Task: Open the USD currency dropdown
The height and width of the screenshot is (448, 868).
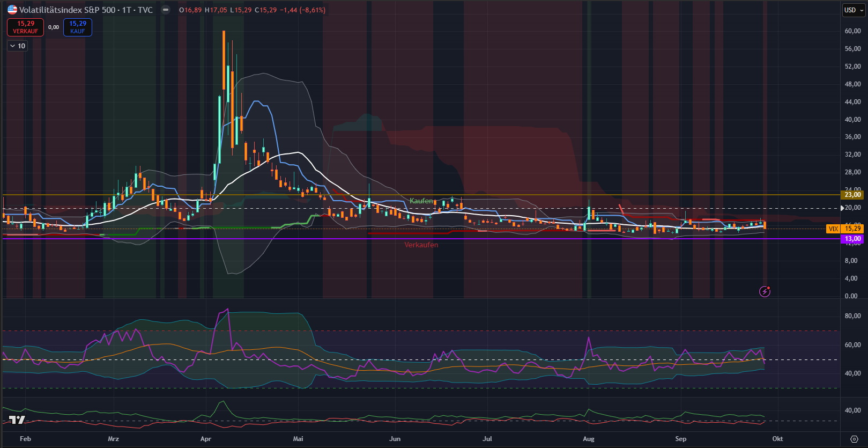Action: pyautogui.click(x=853, y=10)
